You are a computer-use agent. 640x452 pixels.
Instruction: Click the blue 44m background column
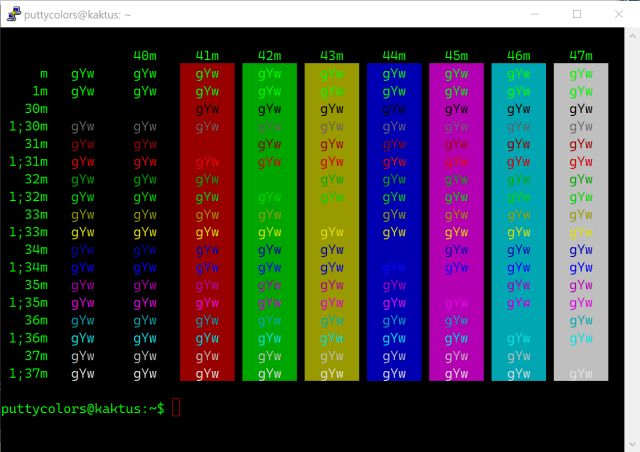pyautogui.click(x=394, y=222)
